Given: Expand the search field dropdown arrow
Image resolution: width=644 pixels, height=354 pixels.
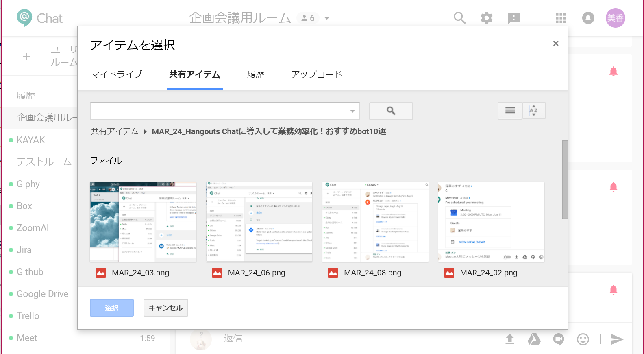Looking at the screenshot, I should point(352,111).
